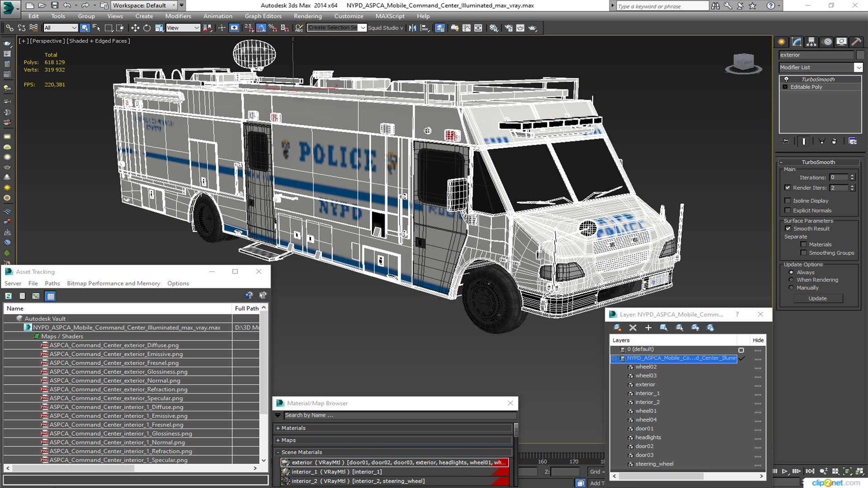Enable Separate by Materials checkbox
868x488 pixels.
803,244
